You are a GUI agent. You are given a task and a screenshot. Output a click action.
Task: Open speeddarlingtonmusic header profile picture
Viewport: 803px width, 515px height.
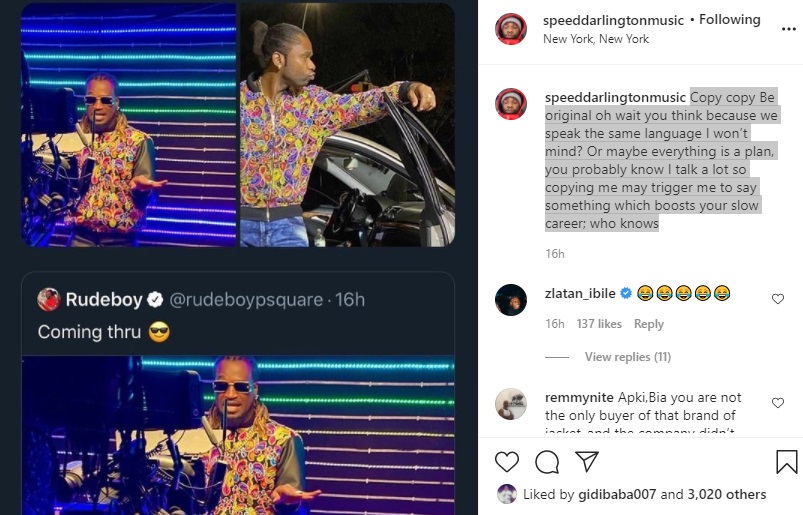[x=511, y=29]
